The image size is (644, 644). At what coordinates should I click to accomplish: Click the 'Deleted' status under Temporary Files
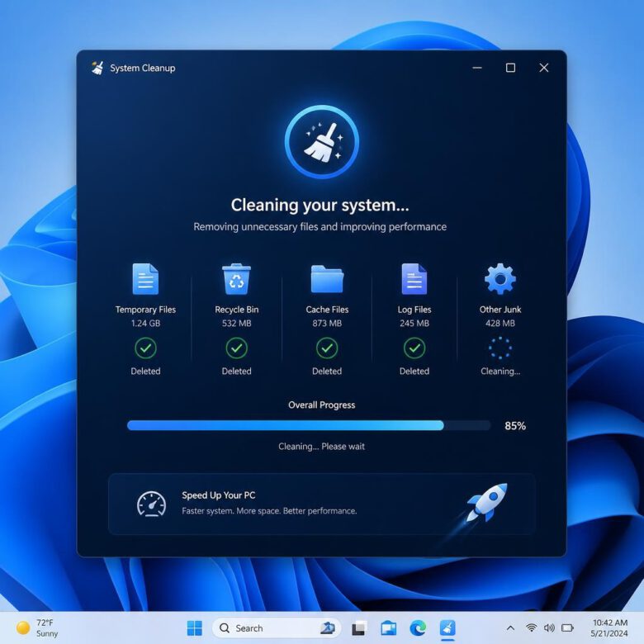tap(145, 372)
